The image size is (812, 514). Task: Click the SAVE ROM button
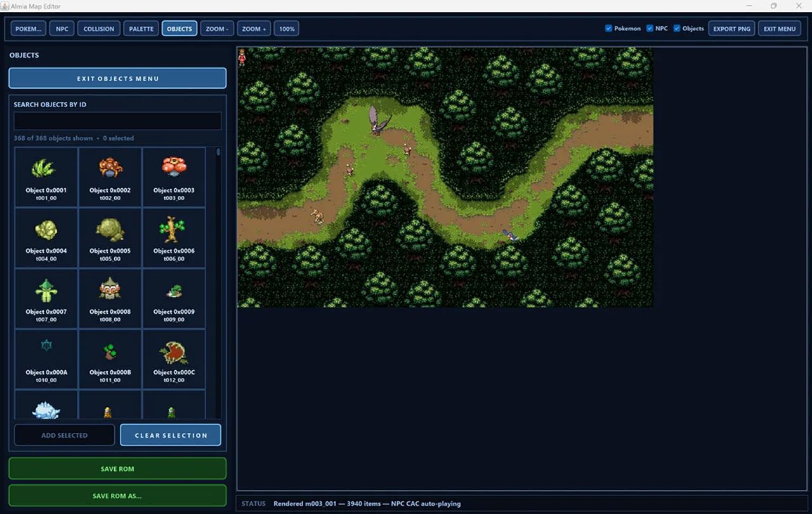coord(117,468)
